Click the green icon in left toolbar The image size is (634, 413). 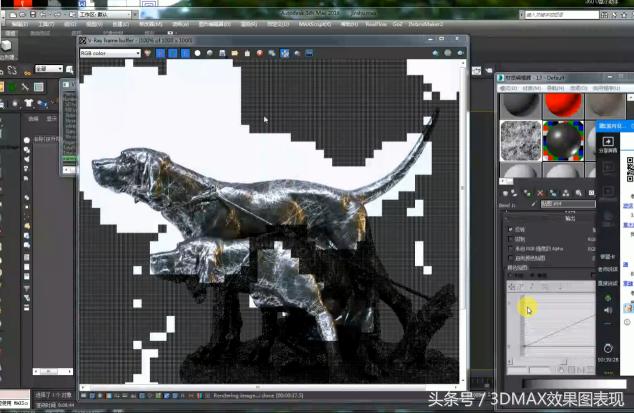[x=12, y=87]
